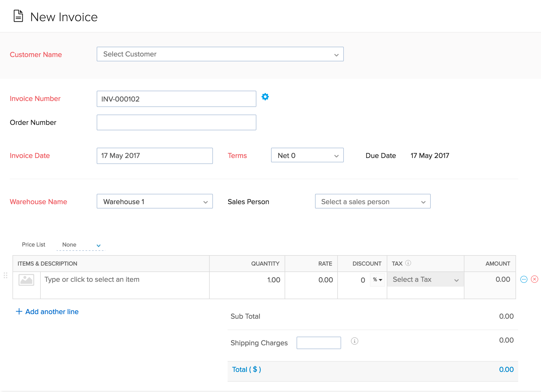541x392 pixels.
Task: Expand the Price List None dropdown
Action: pos(81,245)
